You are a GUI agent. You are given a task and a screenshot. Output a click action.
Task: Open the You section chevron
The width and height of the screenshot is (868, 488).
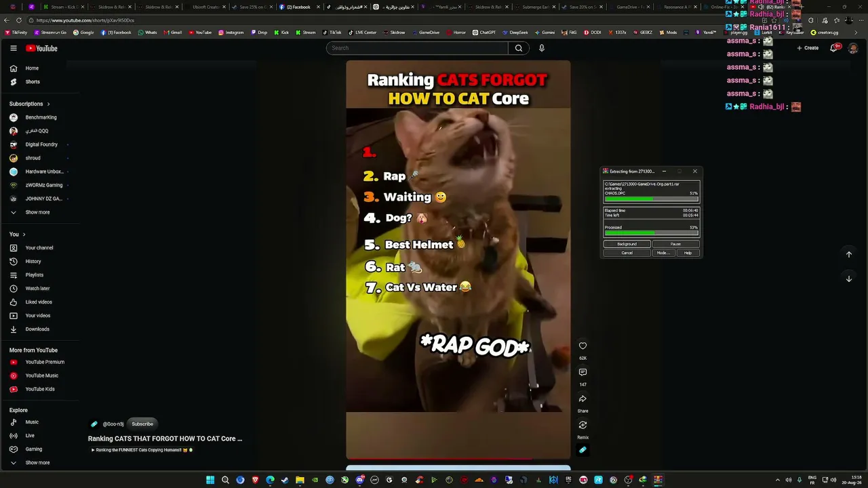point(24,235)
